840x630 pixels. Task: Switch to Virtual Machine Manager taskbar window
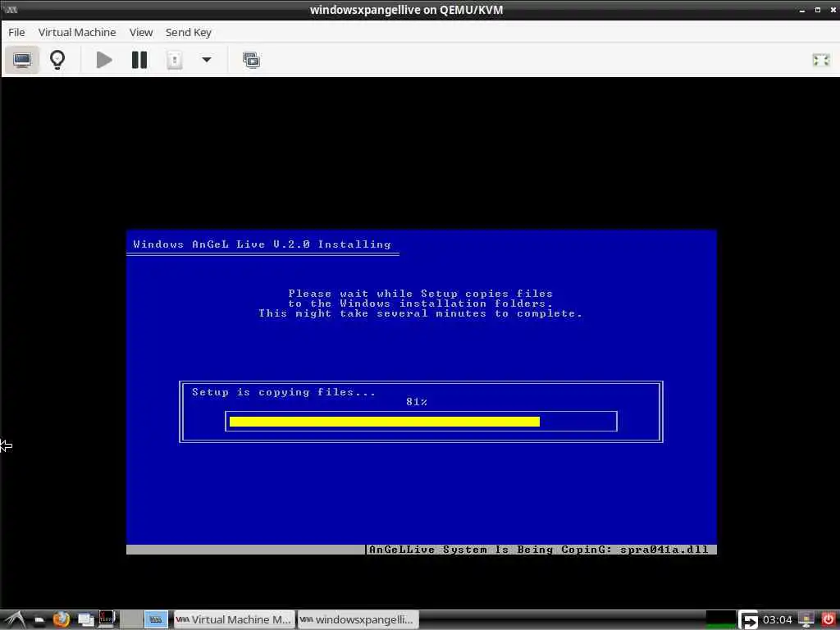[x=234, y=620]
